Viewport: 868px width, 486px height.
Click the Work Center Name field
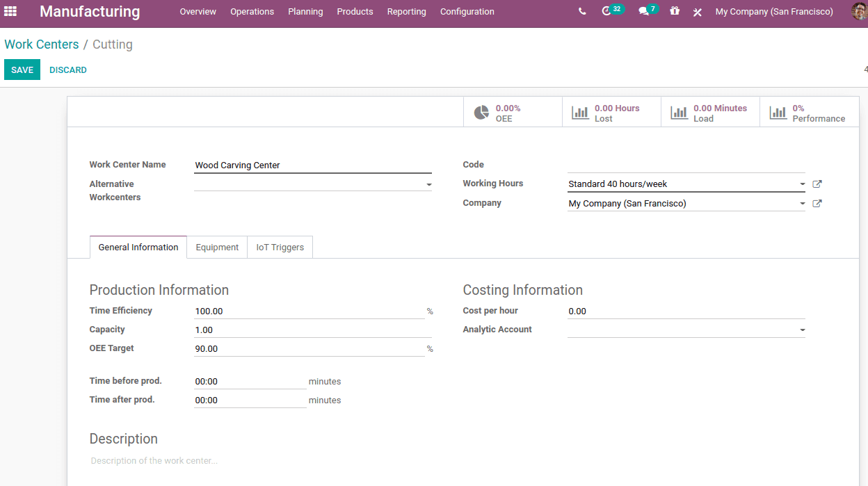(313, 165)
